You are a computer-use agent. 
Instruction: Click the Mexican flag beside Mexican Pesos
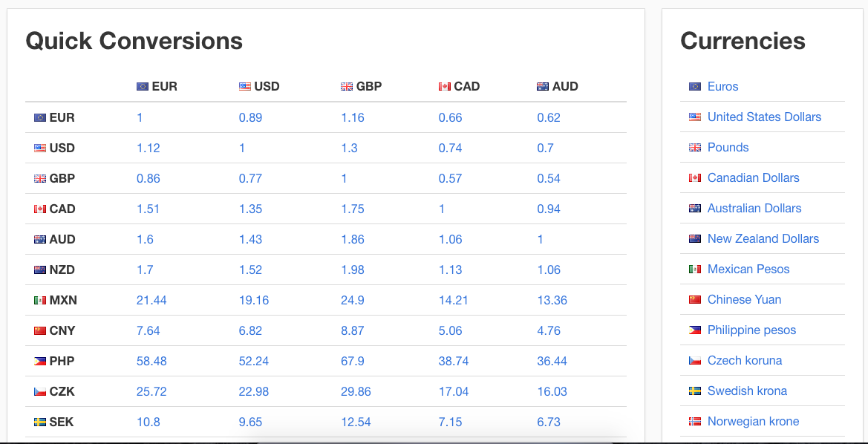tap(695, 269)
